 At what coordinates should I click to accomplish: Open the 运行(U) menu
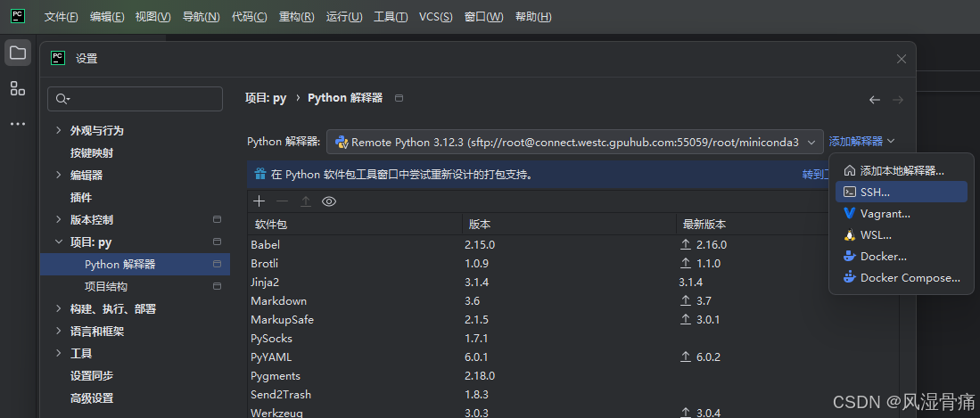(x=344, y=17)
